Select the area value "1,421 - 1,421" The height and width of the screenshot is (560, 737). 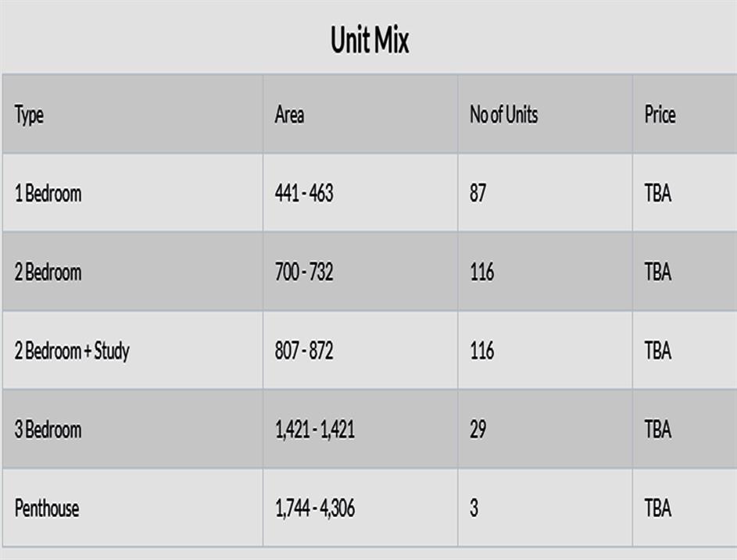(315, 430)
